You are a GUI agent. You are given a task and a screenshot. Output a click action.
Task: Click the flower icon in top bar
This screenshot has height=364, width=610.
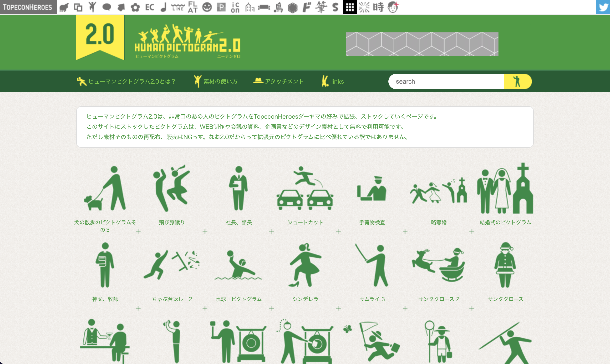tap(135, 7)
